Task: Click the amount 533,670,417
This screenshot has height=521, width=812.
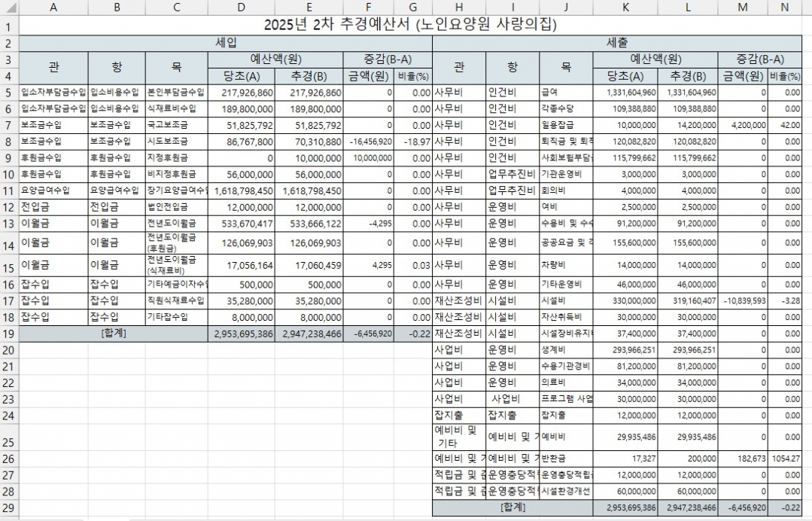Action: (242, 224)
